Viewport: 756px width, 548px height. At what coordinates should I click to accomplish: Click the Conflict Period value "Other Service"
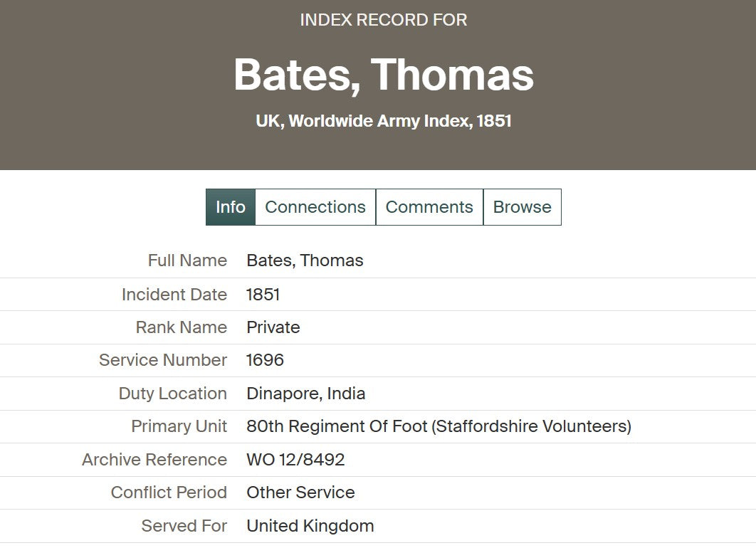[x=300, y=492]
